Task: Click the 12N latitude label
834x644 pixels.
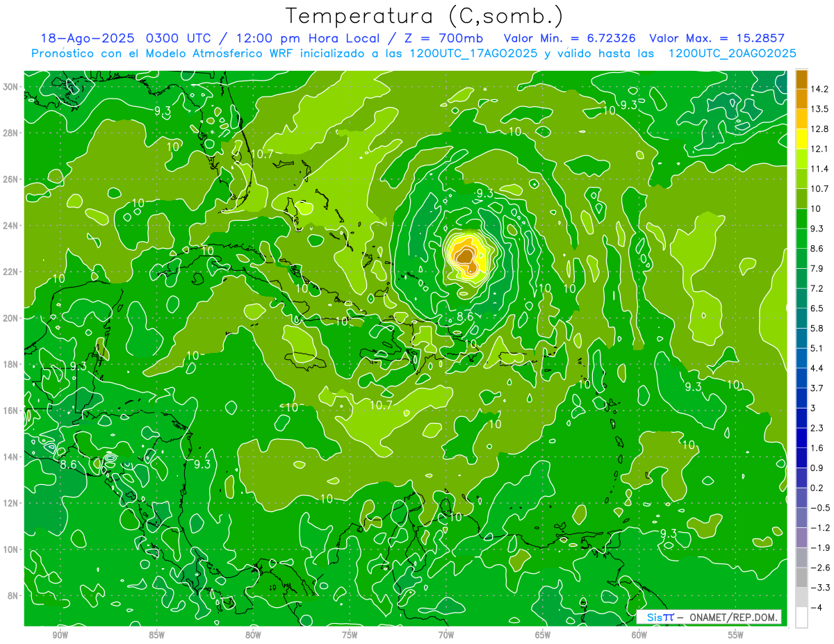Action: (x=10, y=503)
